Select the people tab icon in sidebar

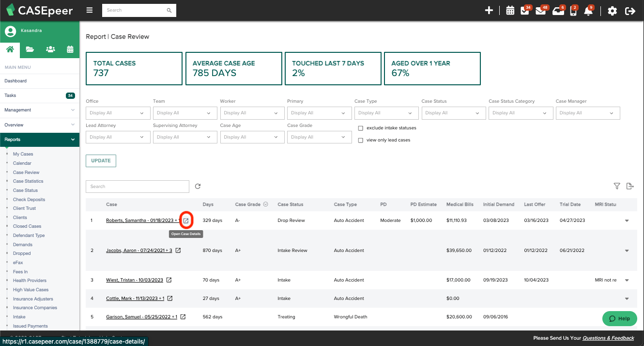tap(50, 49)
